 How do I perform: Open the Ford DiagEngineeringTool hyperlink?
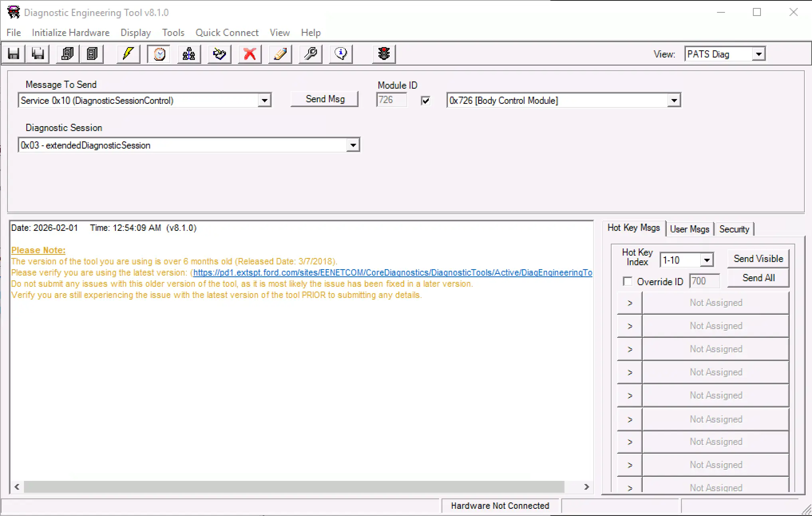[x=392, y=273]
